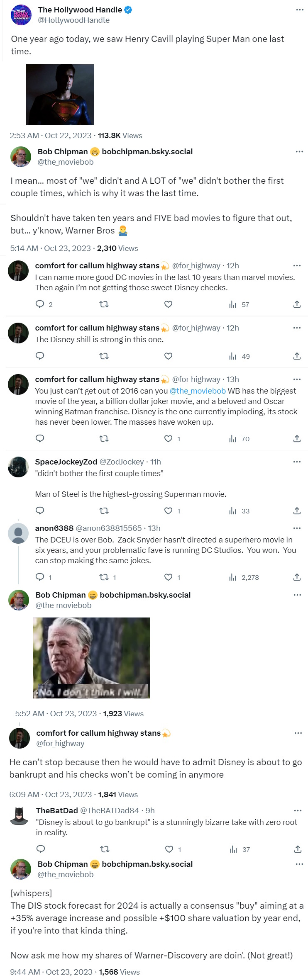Reply to SpaceJockeyZod's Man of Steel tweet
Viewport: 308px width, 980px height.
click(40, 511)
